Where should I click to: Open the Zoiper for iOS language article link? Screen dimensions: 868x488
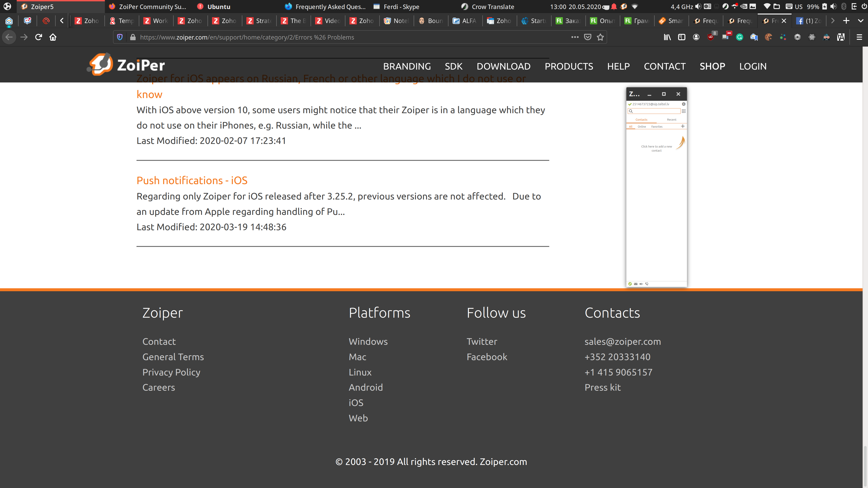(331, 87)
